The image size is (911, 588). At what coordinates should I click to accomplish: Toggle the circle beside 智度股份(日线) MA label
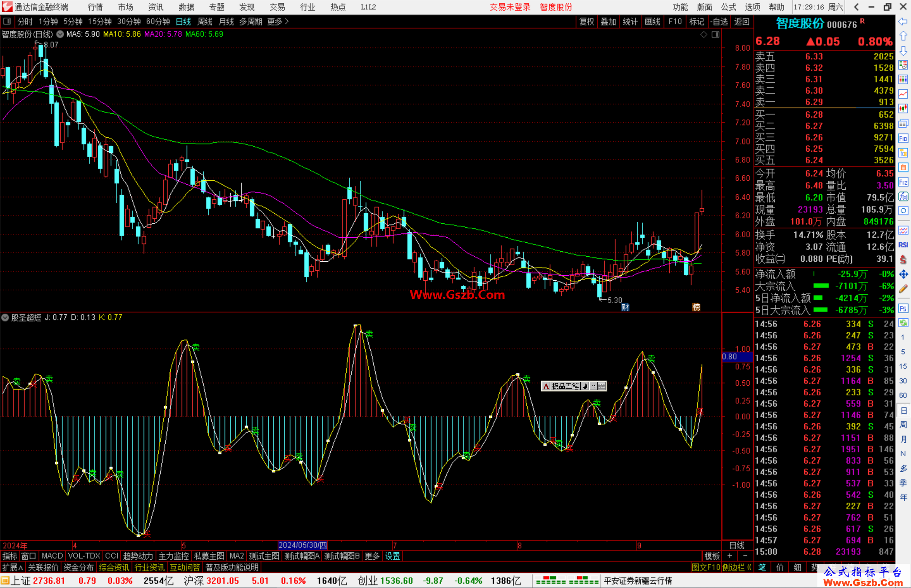[60, 34]
